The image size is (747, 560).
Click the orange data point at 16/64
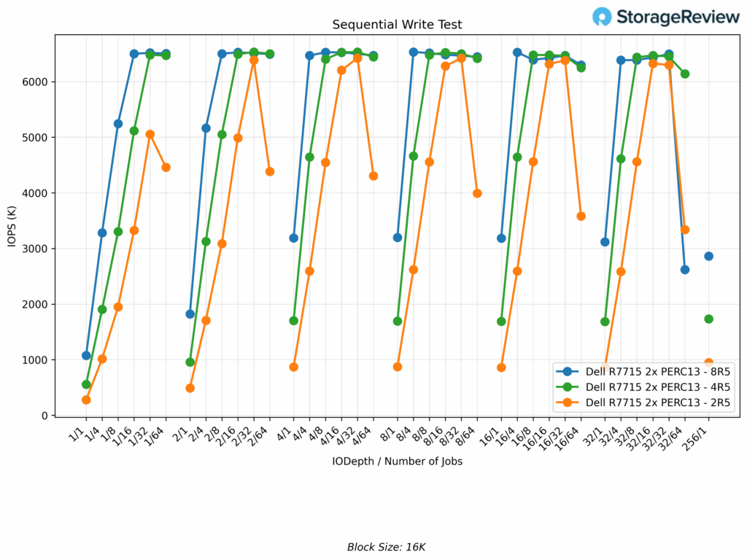(x=581, y=216)
